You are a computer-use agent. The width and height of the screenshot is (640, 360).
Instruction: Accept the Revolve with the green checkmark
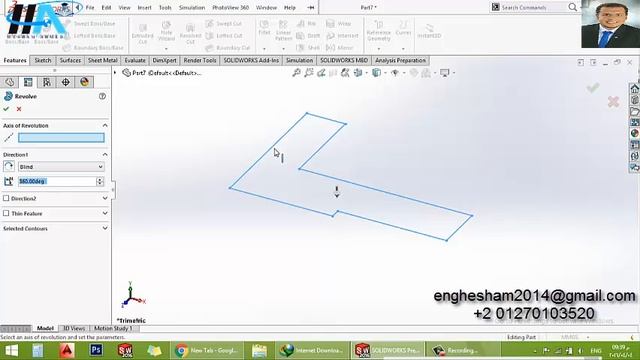(x=6, y=109)
